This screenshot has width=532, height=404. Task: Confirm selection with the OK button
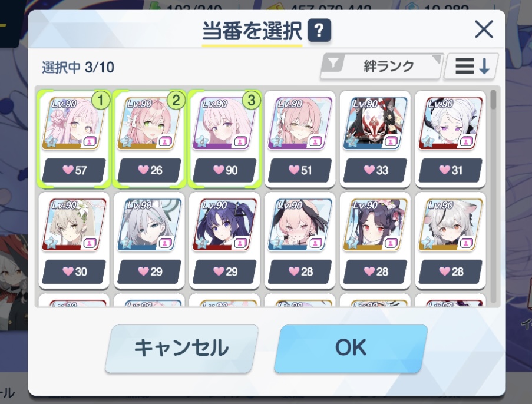coord(351,349)
